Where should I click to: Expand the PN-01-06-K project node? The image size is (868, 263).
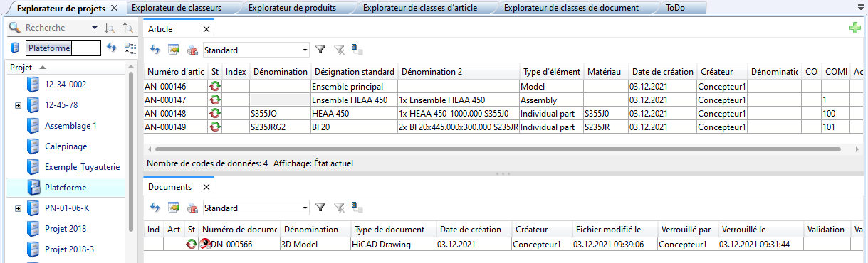[18, 208]
